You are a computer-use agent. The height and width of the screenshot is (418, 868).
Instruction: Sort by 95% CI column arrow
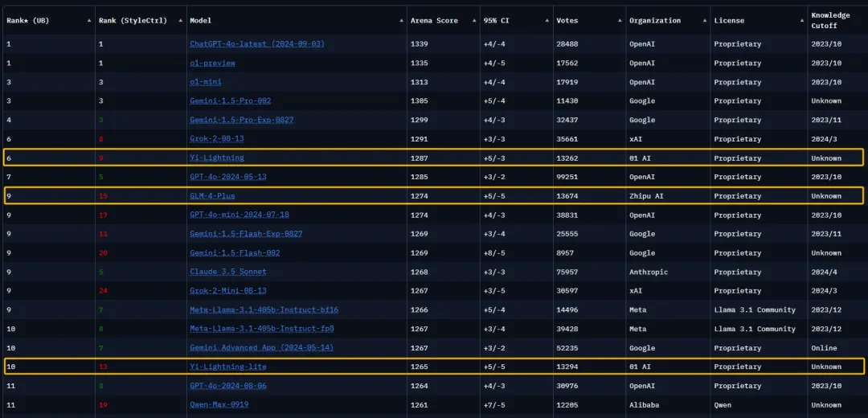[547, 20]
